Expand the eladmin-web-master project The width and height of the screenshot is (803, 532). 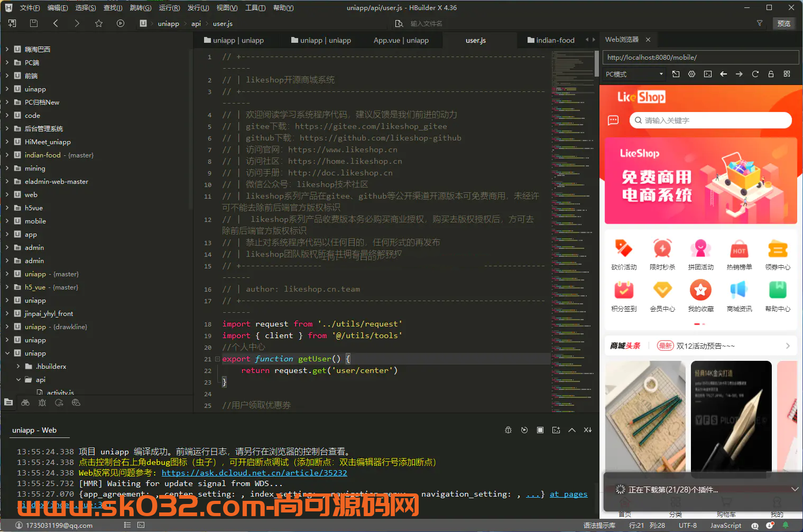click(7, 181)
